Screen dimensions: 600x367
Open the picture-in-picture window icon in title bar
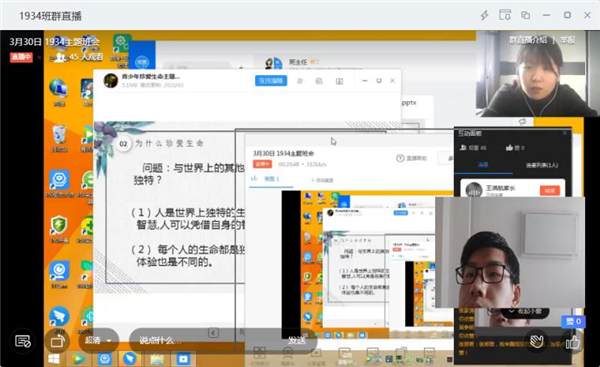click(x=505, y=15)
